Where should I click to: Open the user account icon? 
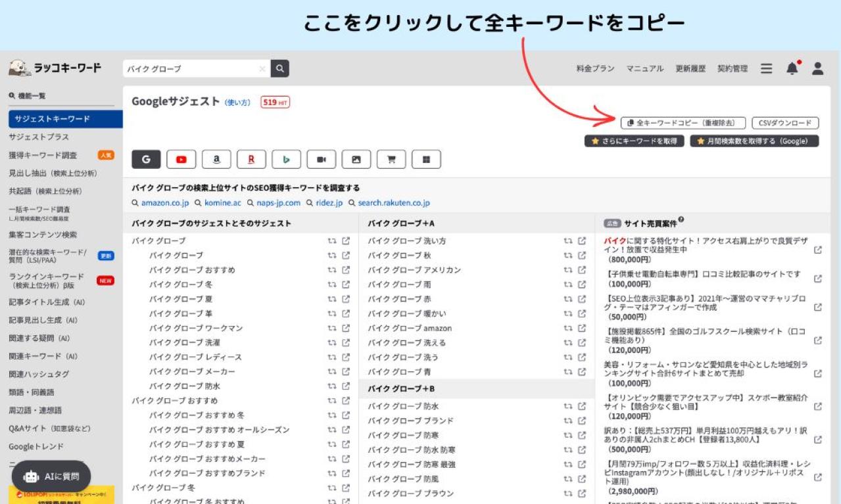click(x=817, y=68)
